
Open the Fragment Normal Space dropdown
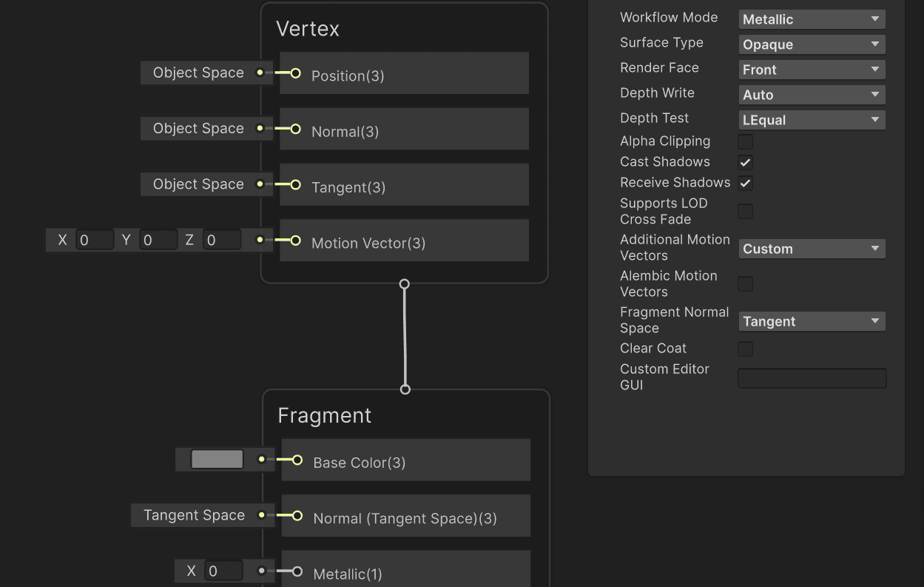(x=811, y=321)
